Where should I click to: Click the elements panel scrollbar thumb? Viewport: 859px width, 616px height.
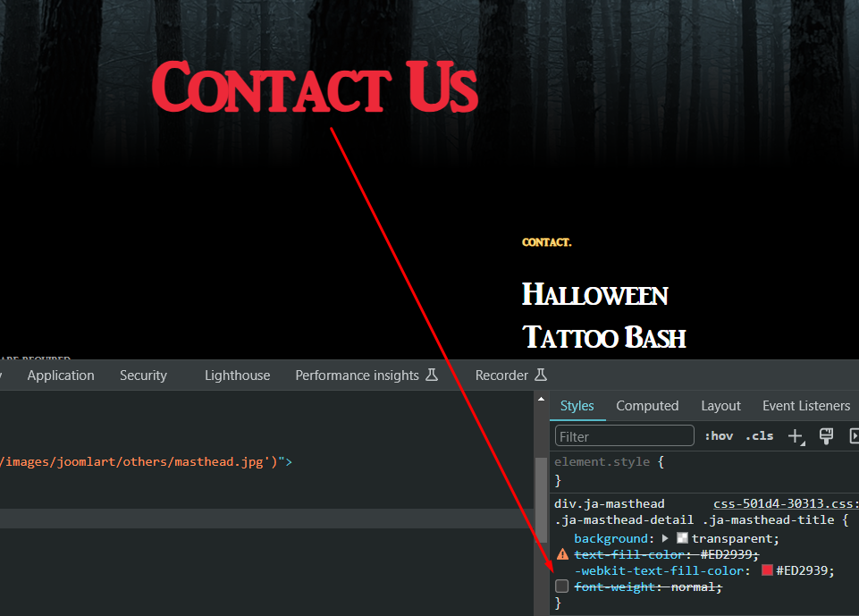coord(541,499)
